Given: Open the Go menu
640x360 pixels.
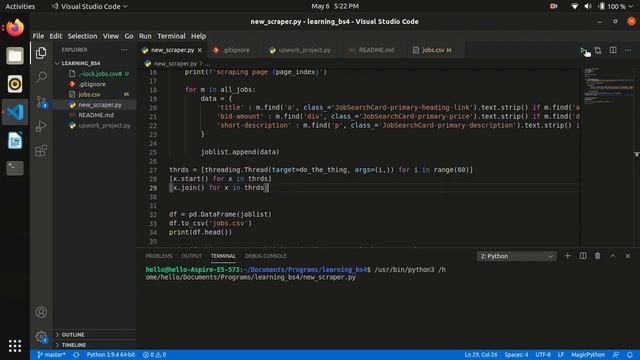Looking at the screenshot, I should [x=129, y=36].
